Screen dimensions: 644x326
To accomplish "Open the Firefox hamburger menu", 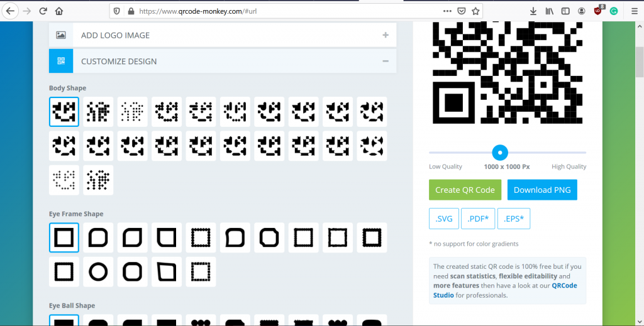I will click(x=635, y=11).
